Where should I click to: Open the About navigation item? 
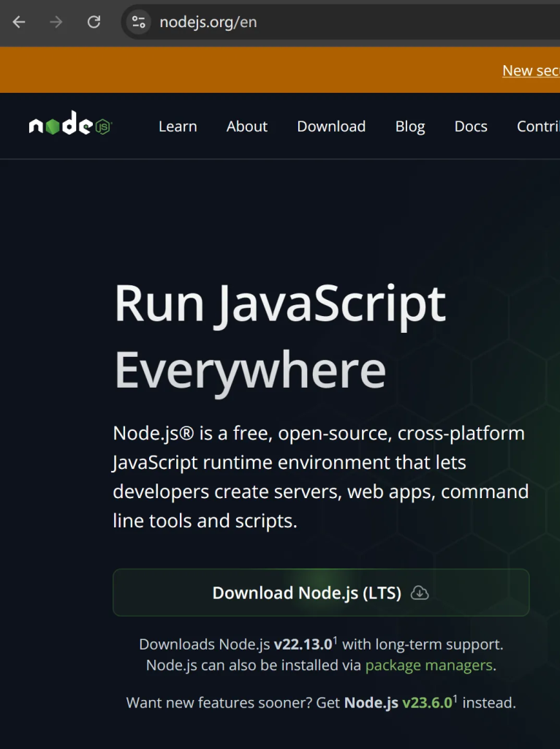[x=247, y=127]
